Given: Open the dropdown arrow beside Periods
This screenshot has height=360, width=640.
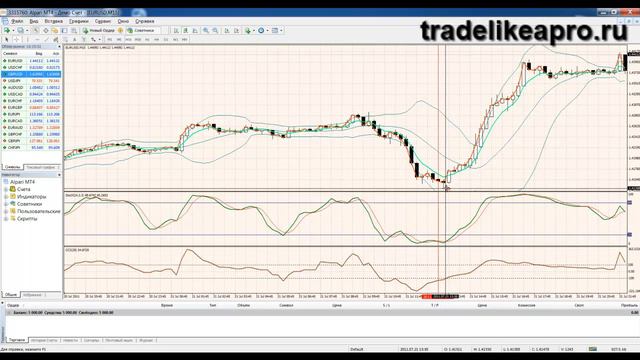Looking at the screenshot, I should (x=267, y=30).
